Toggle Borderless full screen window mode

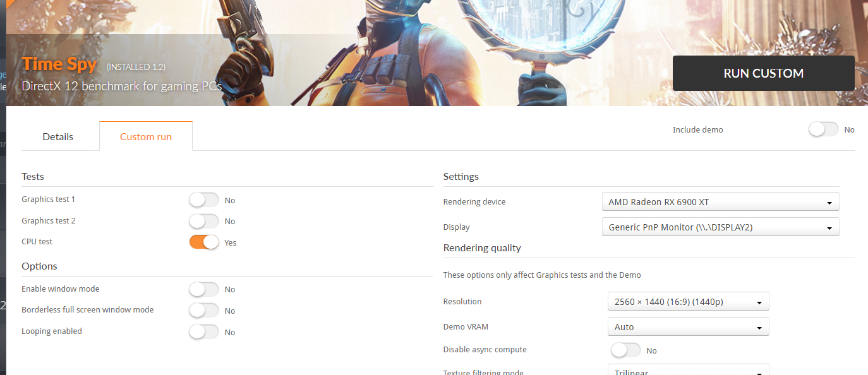tap(204, 311)
